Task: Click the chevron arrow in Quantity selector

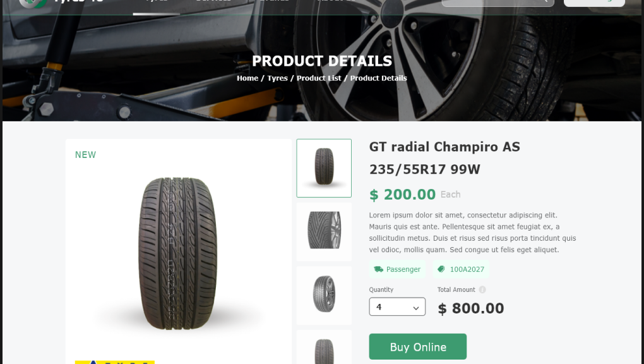Action: click(415, 308)
